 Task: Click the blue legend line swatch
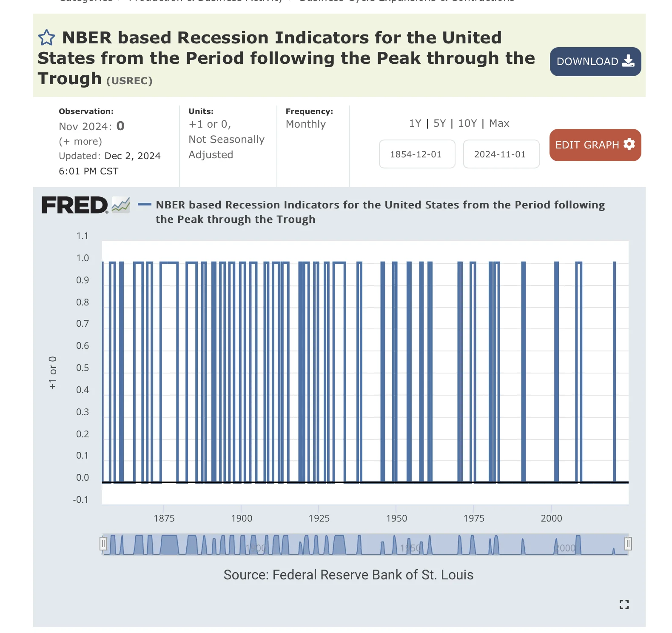click(145, 205)
